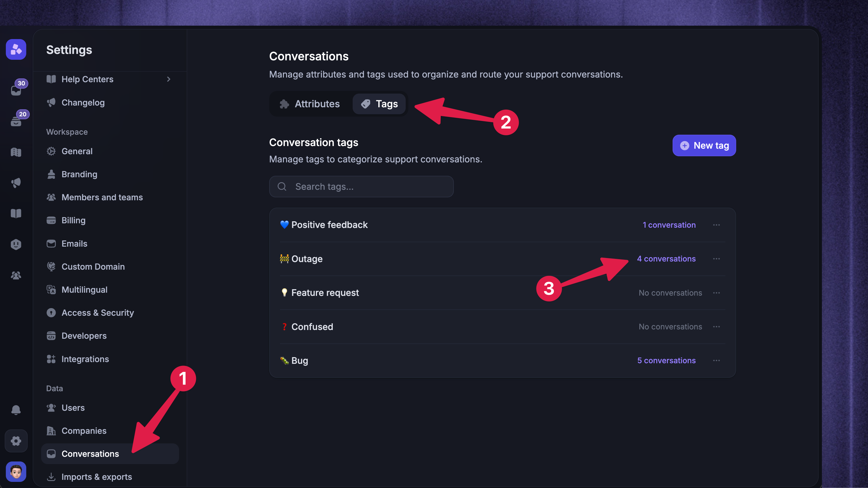Screen dimensions: 868x488
Task: Open Positive feedback tag options menu
Action: coord(716,225)
